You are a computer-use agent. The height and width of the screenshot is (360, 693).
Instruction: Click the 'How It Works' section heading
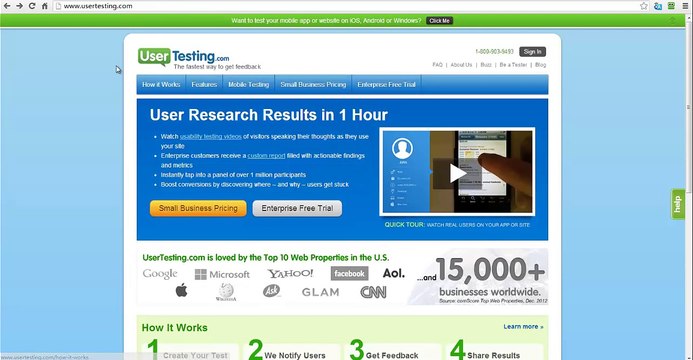pos(175,327)
